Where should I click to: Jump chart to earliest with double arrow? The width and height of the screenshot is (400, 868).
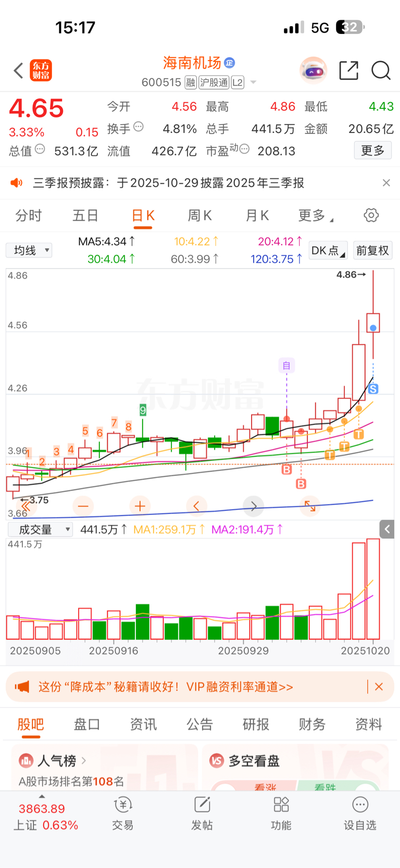click(25, 506)
